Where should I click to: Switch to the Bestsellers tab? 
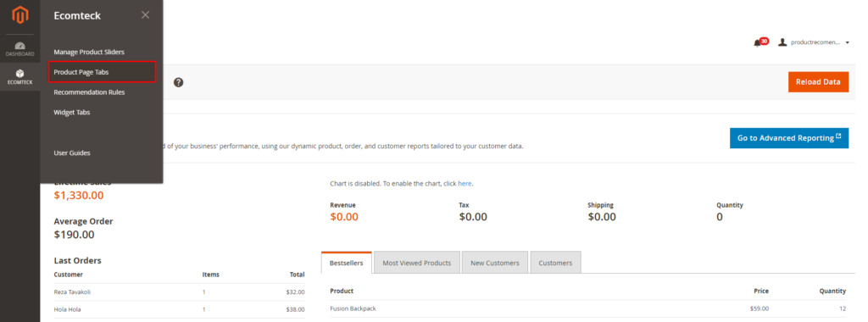(346, 263)
